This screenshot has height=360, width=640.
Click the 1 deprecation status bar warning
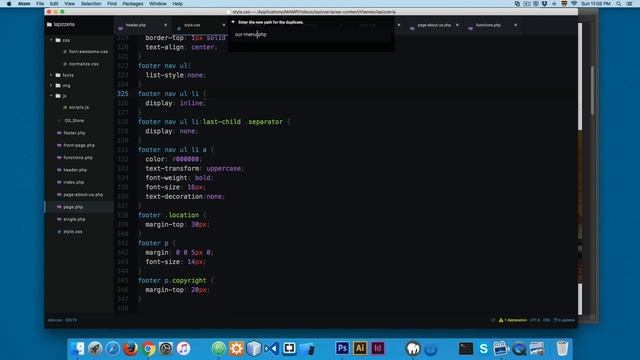pyautogui.click(x=513, y=320)
